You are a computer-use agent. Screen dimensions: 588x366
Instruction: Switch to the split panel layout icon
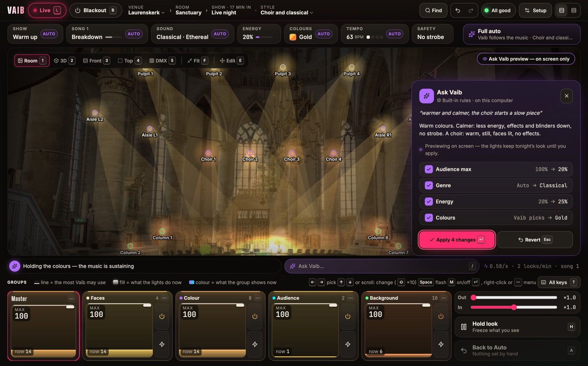point(562,10)
